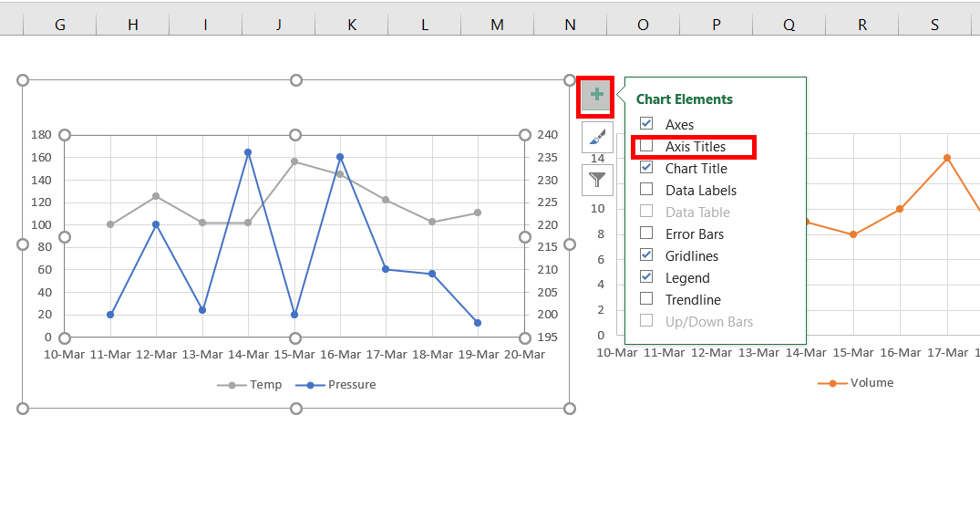Click the Volume legend entry
The height and width of the screenshot is (519, 980).
[x=856, y=383]
